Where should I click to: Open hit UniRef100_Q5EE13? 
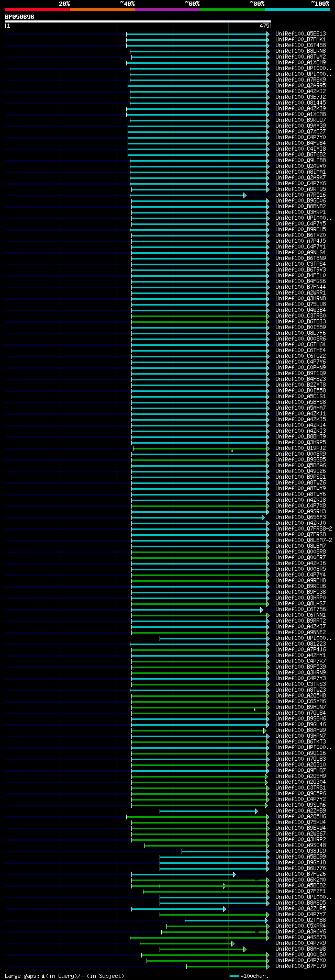[x=300, y=34]
